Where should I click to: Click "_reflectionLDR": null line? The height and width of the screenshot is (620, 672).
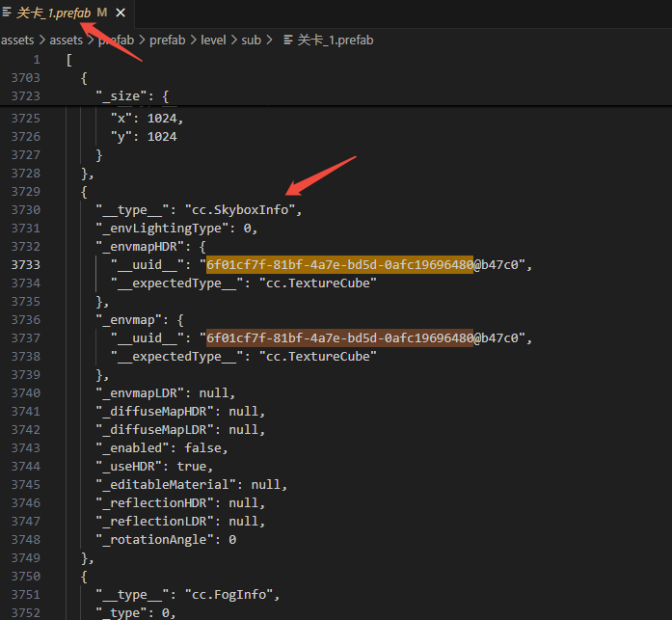(180, 522)
